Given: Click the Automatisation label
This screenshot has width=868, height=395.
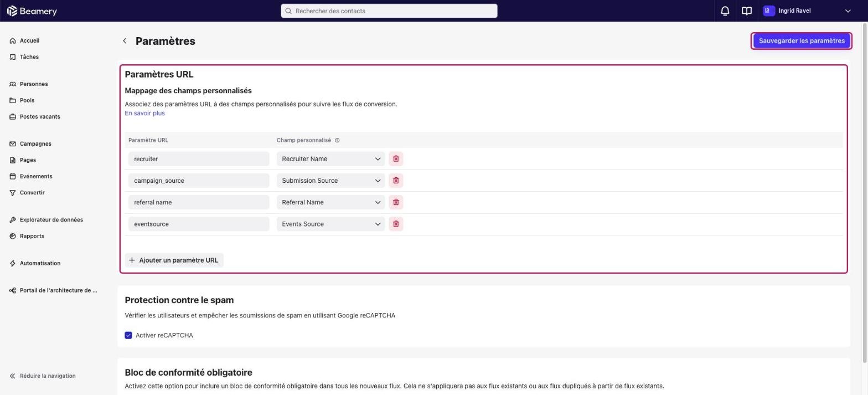Looking at the screenshot, I should [40, 263].
